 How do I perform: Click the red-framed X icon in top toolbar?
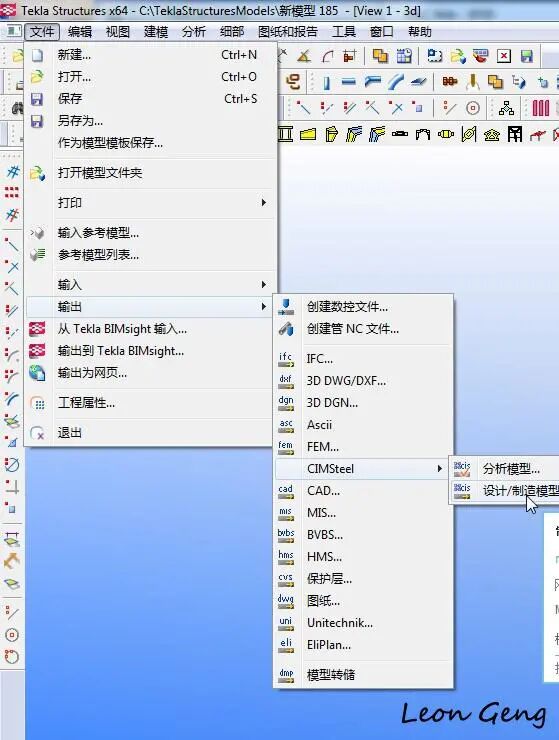click(x=504, y=56)
